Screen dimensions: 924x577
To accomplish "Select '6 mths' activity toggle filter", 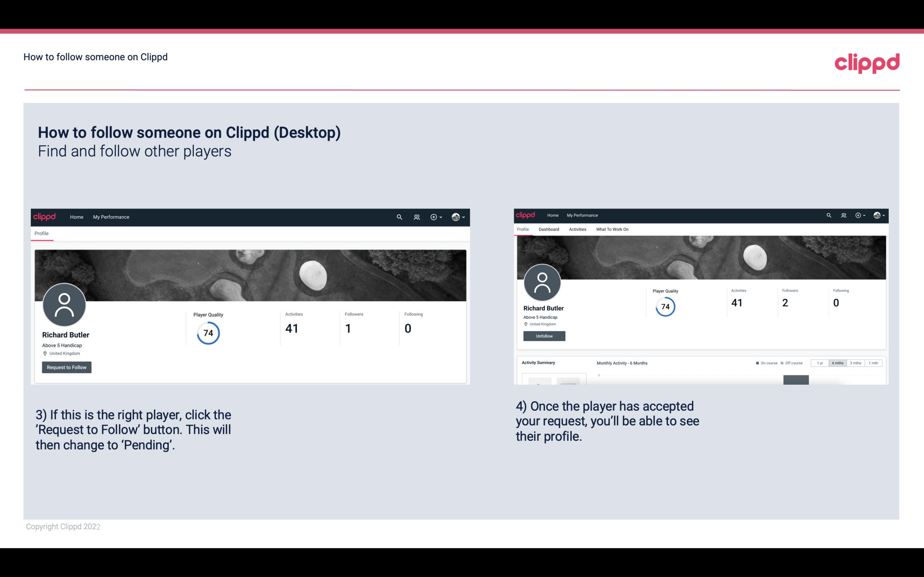I will 838,363.
